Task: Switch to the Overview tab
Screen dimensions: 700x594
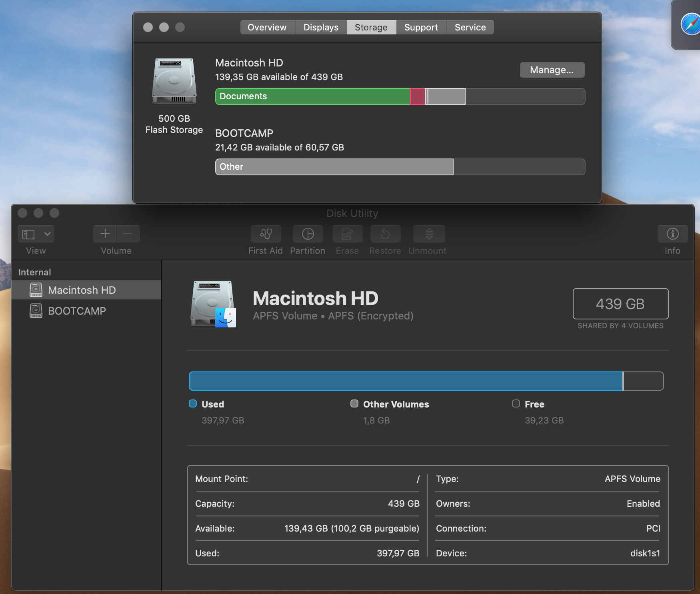Action: point(267,27)
